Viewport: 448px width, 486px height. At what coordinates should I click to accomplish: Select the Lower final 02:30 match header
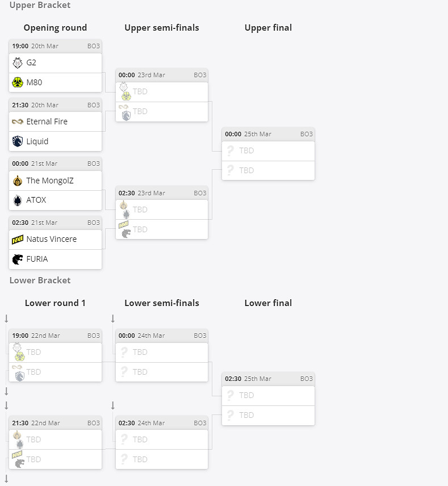click(268, 379)
